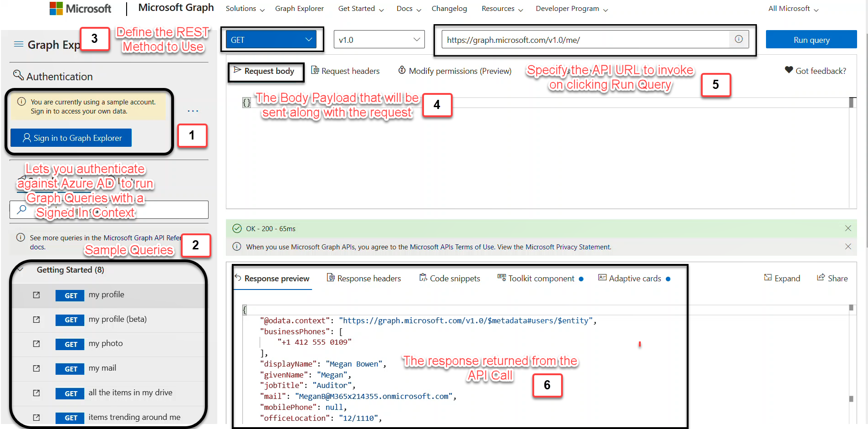This screenshot has height=429, width=868.
Task: Open the Changelog nav link
Action: (x=449, y=9)
